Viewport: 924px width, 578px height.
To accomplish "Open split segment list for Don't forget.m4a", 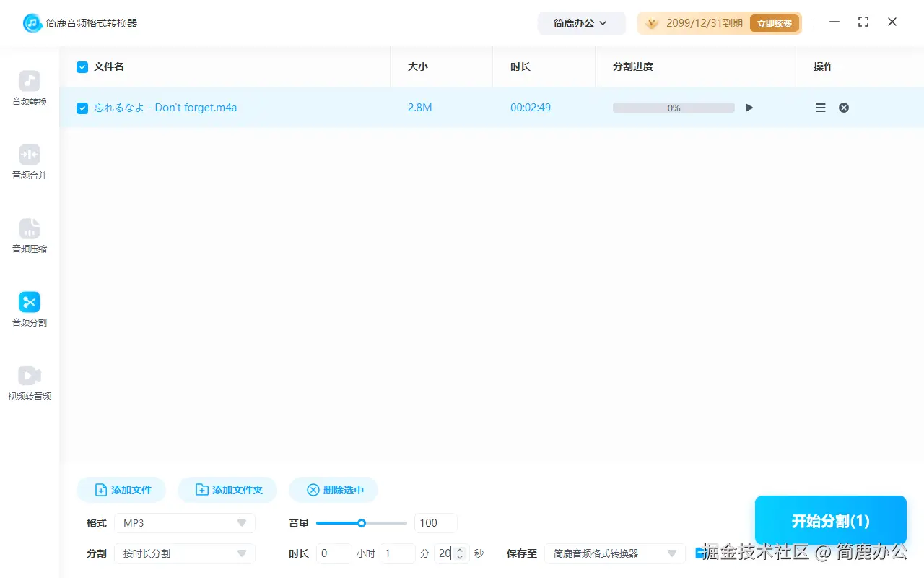I will [x=820, y=107].
